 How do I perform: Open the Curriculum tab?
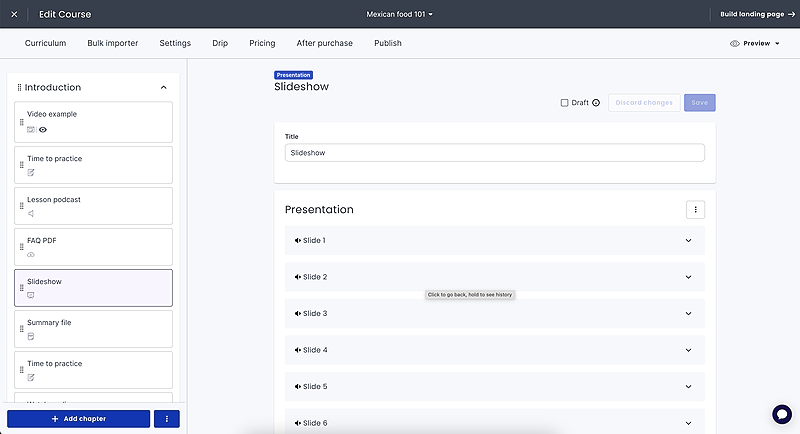[x=45, y=43]
